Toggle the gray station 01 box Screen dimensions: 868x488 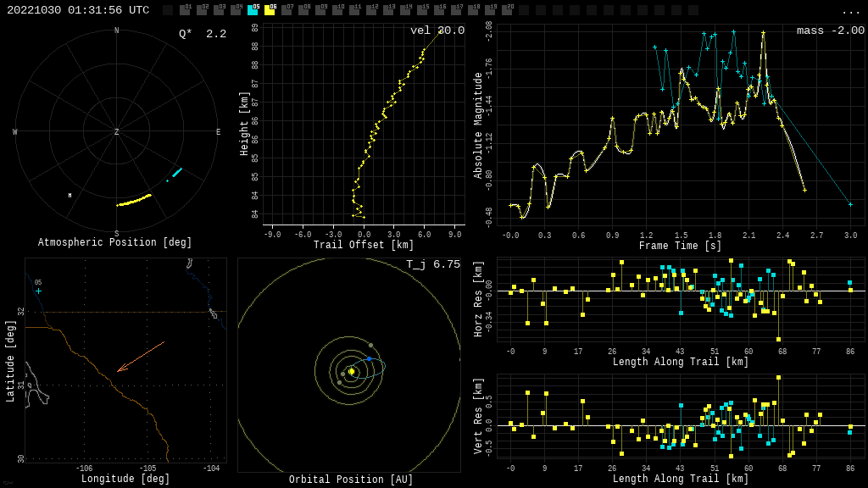click(x=185, y=10)
